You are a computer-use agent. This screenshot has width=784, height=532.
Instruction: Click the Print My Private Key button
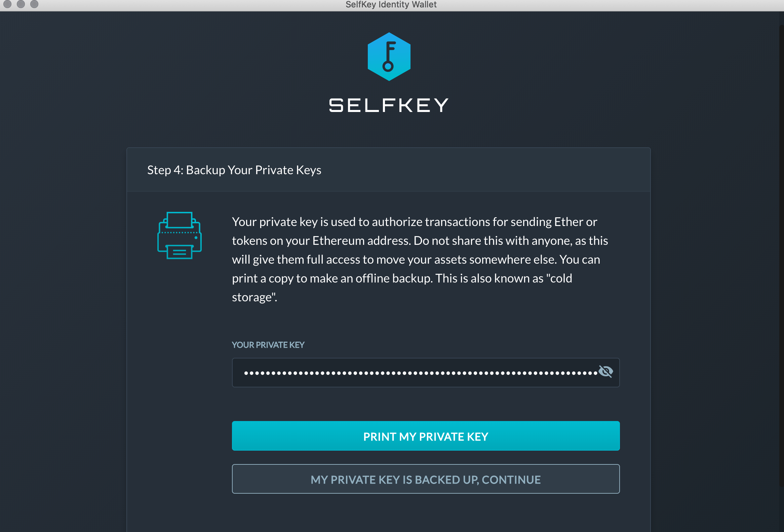(426, 436)
